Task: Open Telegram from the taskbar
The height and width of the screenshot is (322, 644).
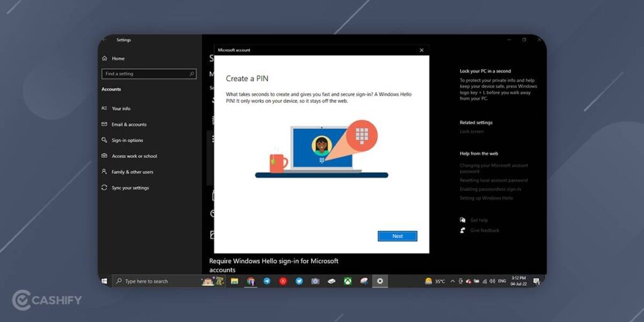Action: coord(267,281)
